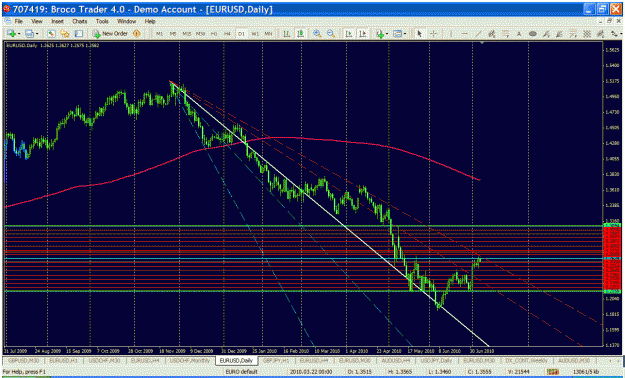625x378 pixels.
Task: Zoom in on the chart
Action: [317, 34]
